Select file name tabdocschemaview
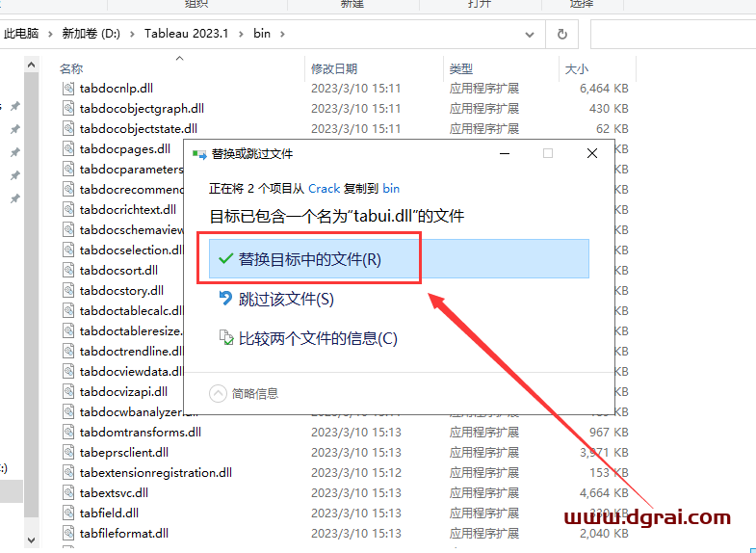The image size is (756, 553). pyautogui.click(x=131, y=230)
